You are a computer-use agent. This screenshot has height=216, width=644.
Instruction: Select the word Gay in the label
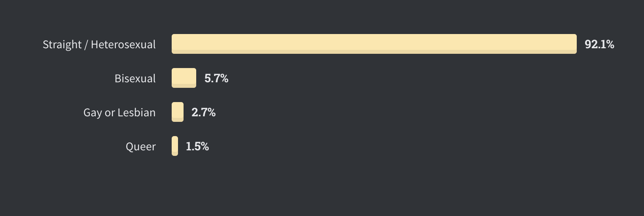[93, 113]
